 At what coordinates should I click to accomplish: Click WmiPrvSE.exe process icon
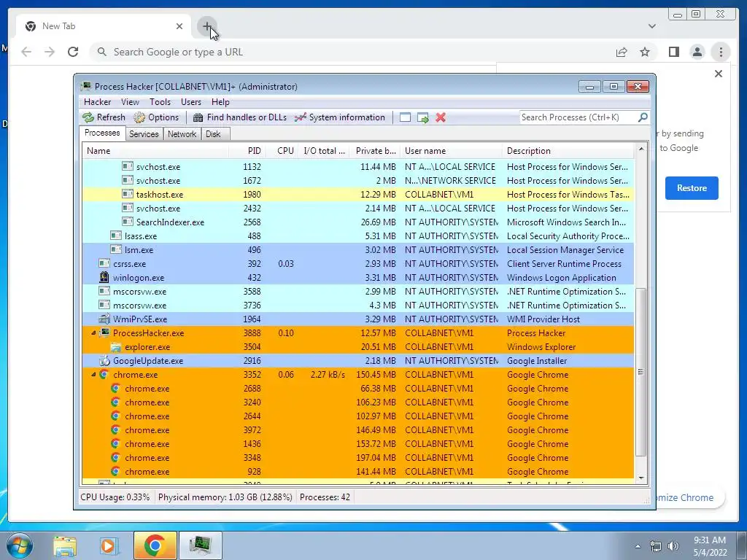(x=104, y=319)
